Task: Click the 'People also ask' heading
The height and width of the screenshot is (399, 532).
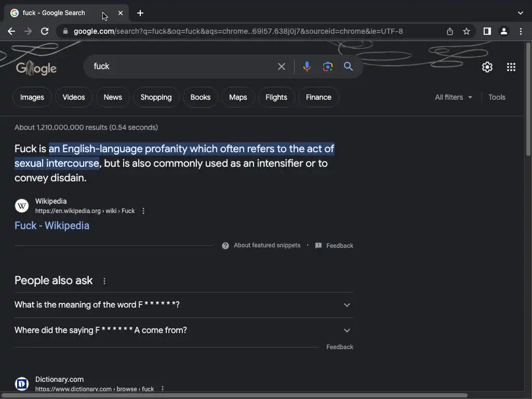Action: point(54,281)
